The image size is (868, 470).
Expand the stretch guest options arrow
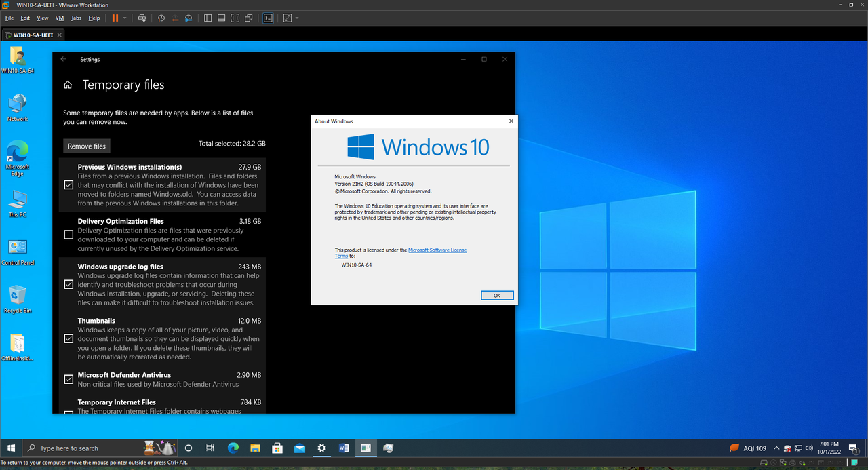(x=296, y=18)
